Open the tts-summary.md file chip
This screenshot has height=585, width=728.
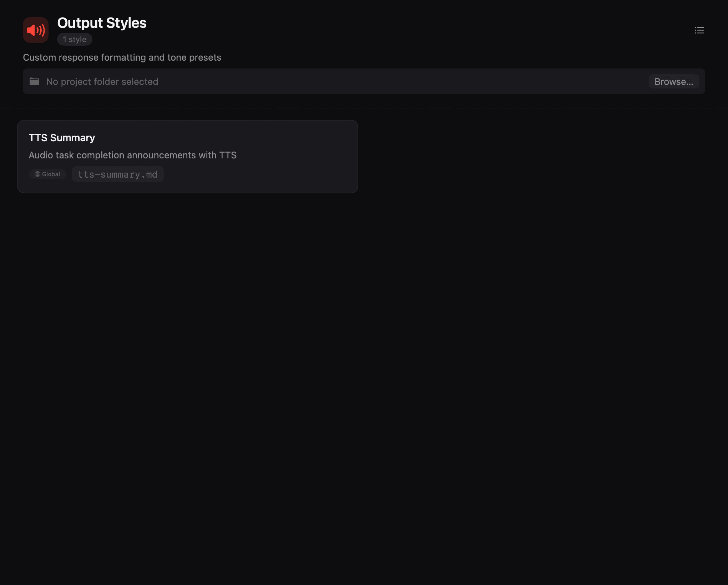pos(117,174)
